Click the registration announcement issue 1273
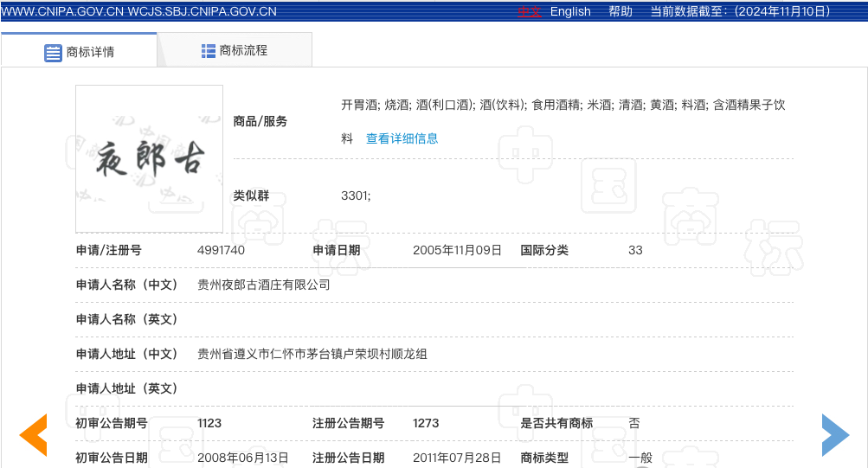868x468 pixels. click(x=426, y=423)
